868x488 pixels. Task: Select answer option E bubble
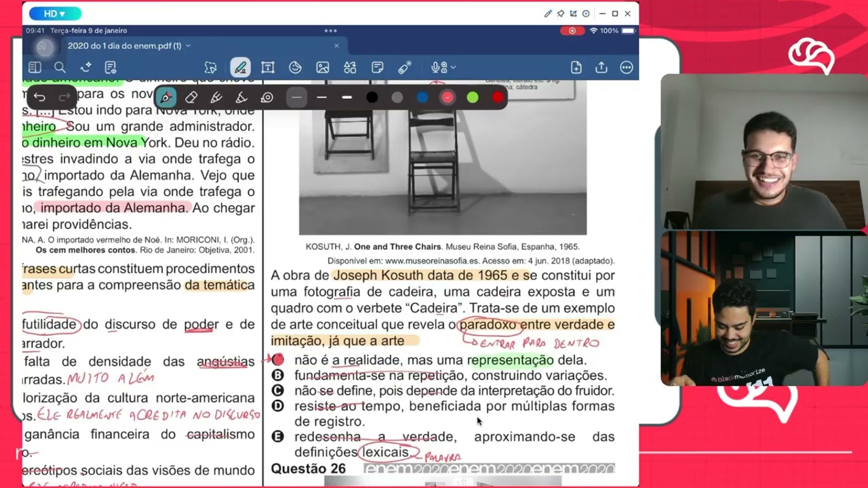tap(277, 436)
